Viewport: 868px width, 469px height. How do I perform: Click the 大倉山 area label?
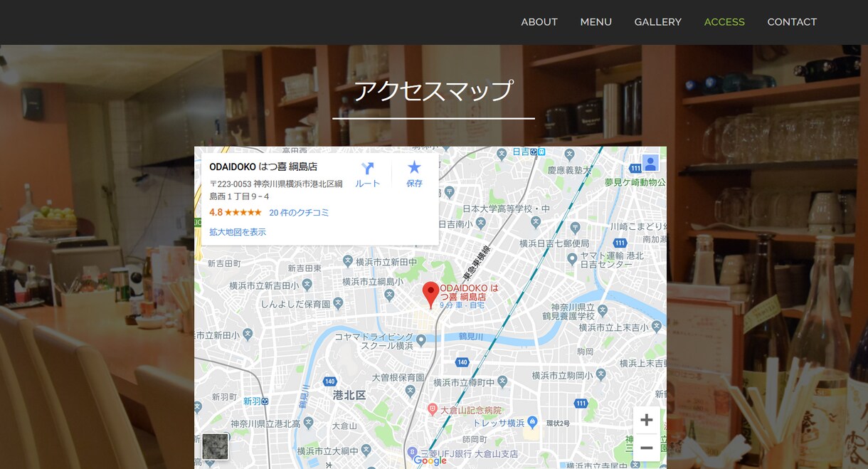[344, 426]
